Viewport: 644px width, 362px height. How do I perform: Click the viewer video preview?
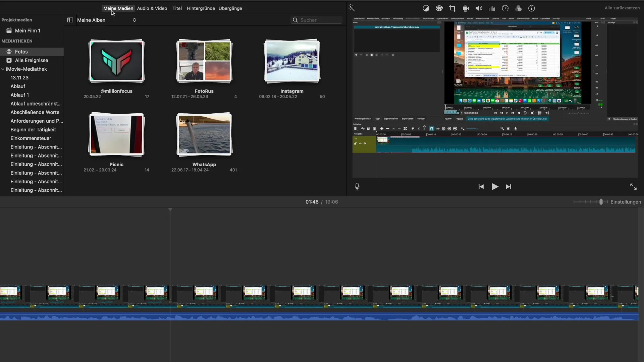click(495, 97)
